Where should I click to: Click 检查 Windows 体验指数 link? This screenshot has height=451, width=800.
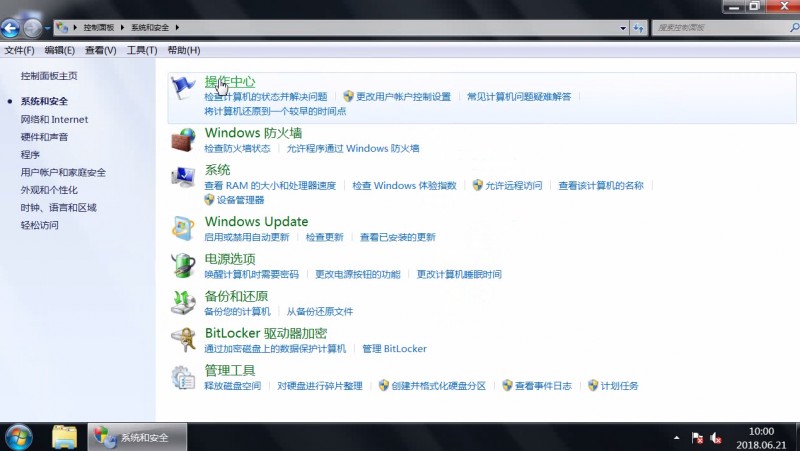tap(404, 186)
